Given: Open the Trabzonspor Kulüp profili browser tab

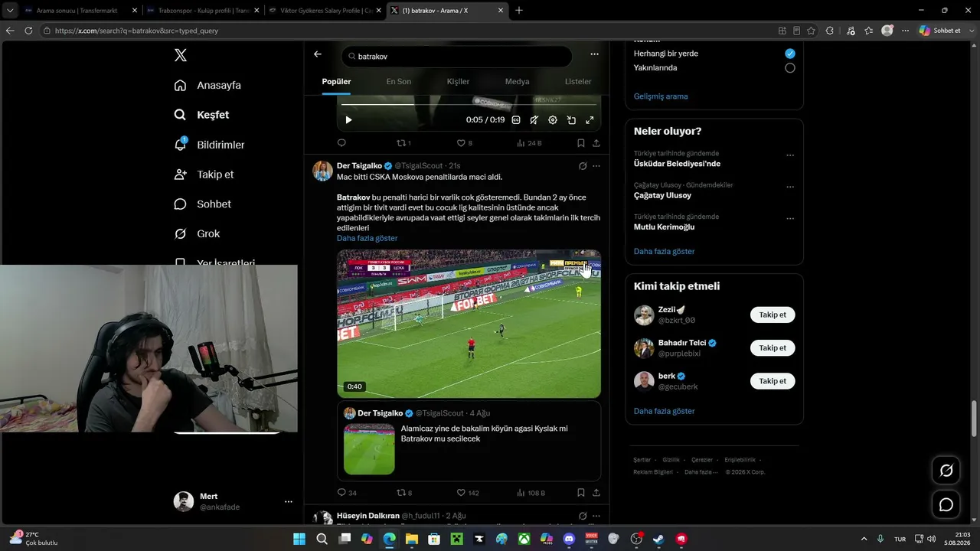Looking at the screenshot, I should (202, 11).
